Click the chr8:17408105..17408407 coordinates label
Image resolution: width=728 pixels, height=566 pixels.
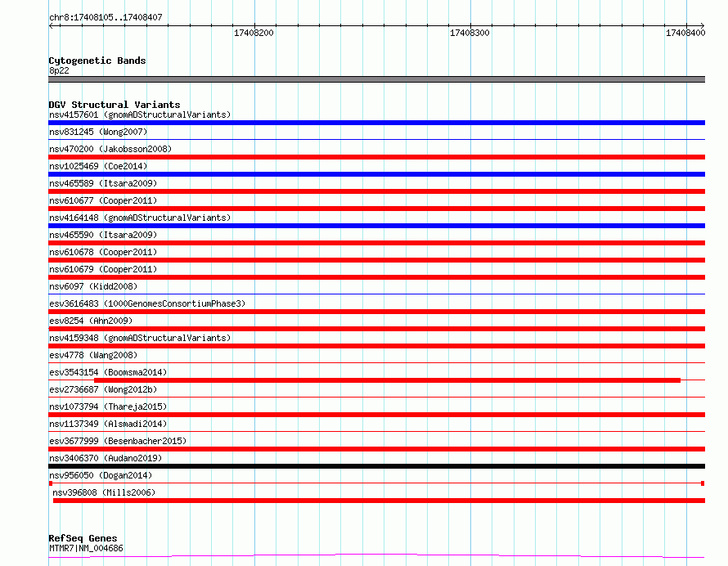(106, 17)
